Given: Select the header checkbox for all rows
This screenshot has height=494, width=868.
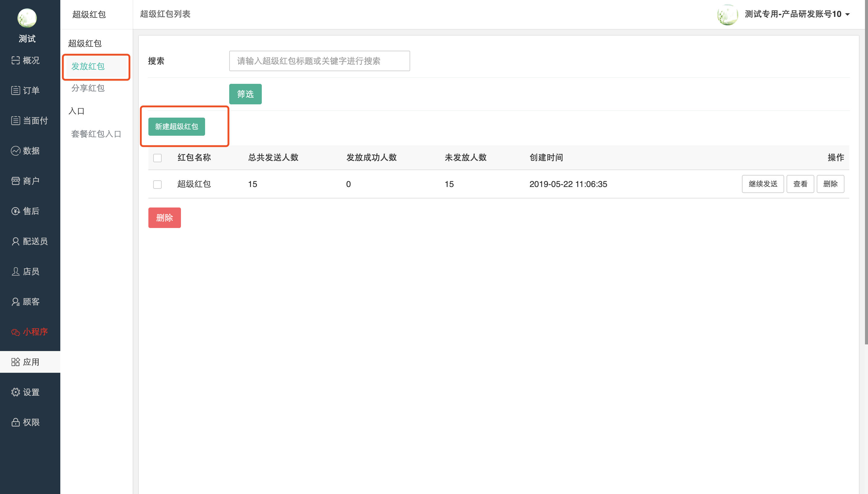Looking at the screenshot, I should 157,158.
